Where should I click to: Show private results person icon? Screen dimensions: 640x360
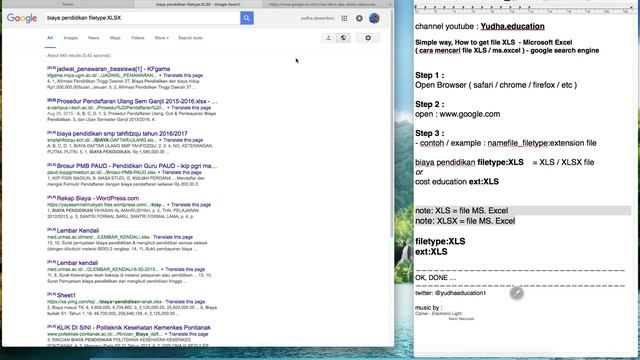pos(328,38)
